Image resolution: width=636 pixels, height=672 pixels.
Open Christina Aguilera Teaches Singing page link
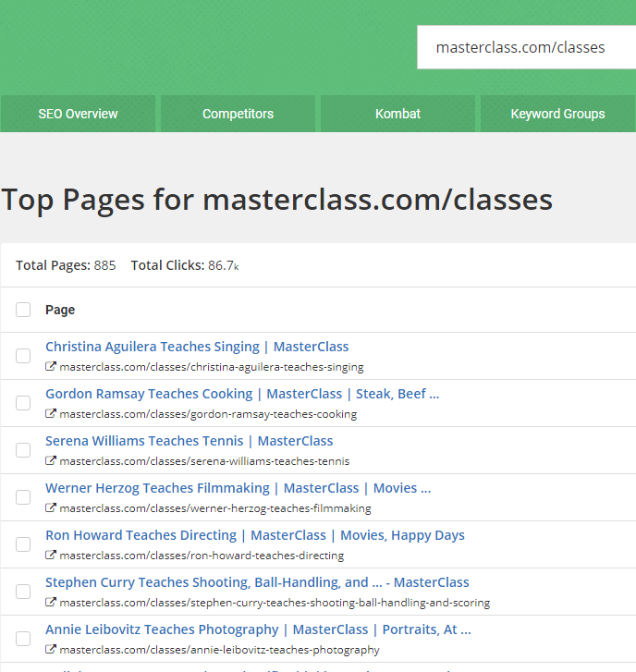click(197, 347)
